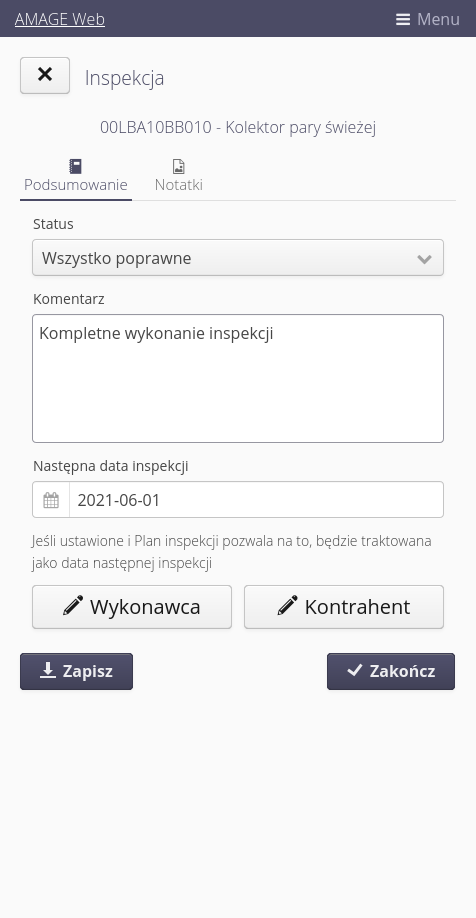Click the notebook icon above Podsumowanie
This screenshot has height=918, width=476.
76,166
